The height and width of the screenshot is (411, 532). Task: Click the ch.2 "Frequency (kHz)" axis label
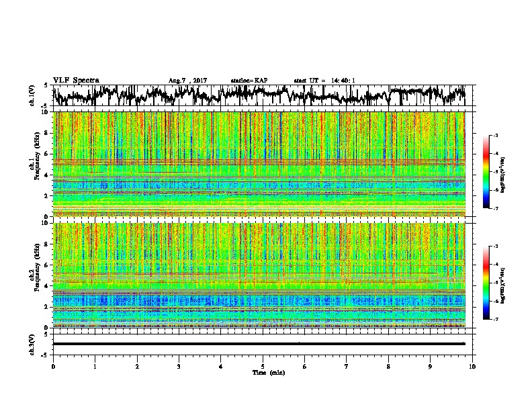pyautogui.click(x=37, y=267)
